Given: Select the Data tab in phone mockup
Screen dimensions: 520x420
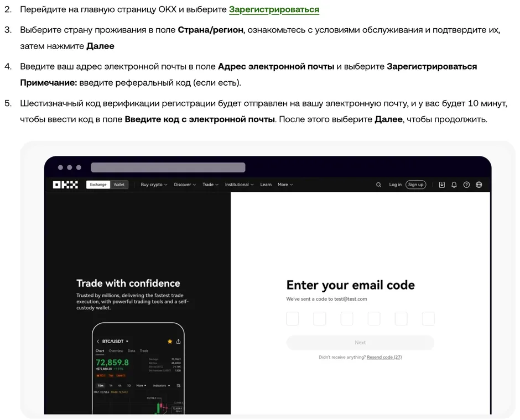Looking at the screenshot, I should point(132,351).
